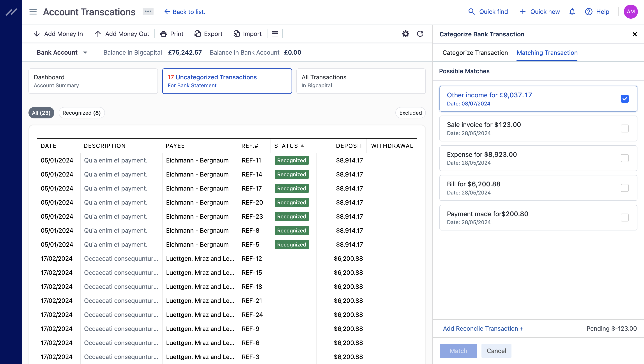Select 17 Uncategorized Transactions card
644x364 pixels.
pyautogui.click(x=227, y=81)
